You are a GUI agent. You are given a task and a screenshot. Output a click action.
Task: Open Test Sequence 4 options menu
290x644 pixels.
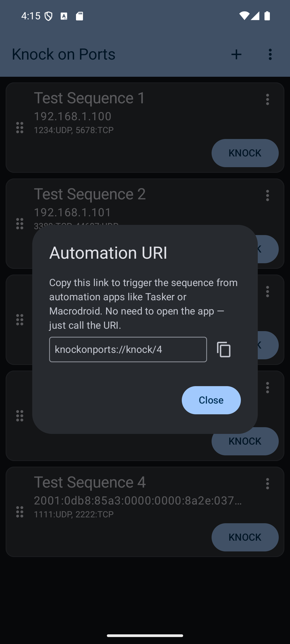point(267,484)
